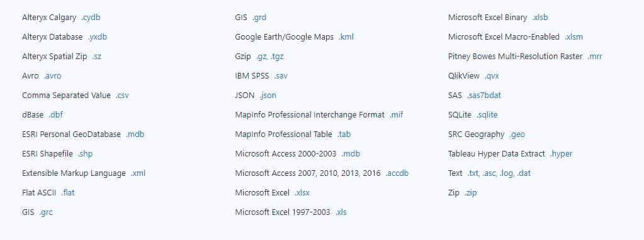Open the .cydb Alteryx Calgary link

coord(91,18)
